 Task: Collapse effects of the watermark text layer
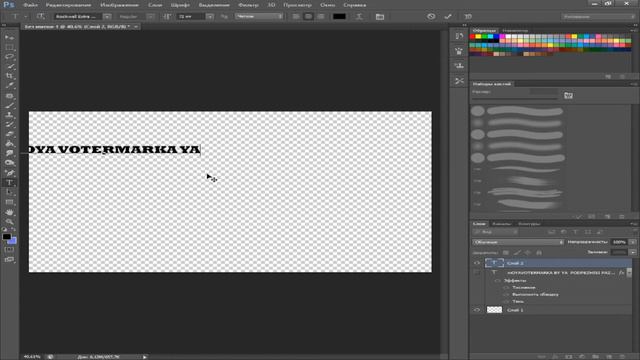point(629,273)
